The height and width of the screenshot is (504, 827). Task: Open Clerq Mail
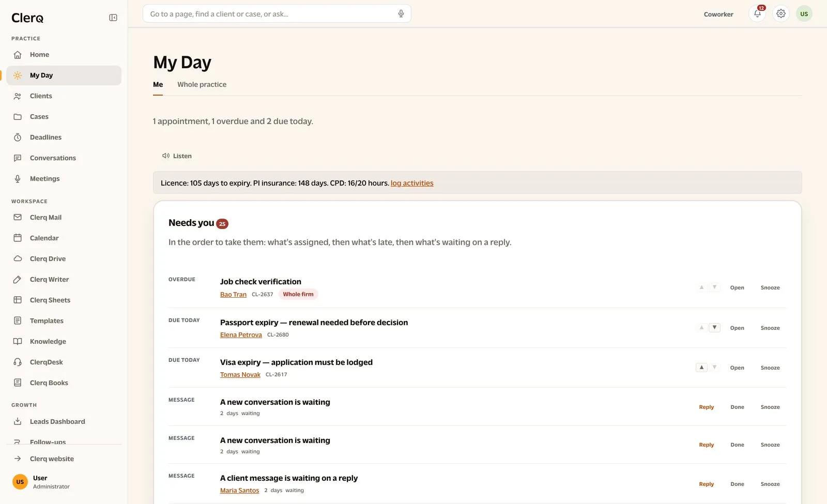tap(64, 218)
